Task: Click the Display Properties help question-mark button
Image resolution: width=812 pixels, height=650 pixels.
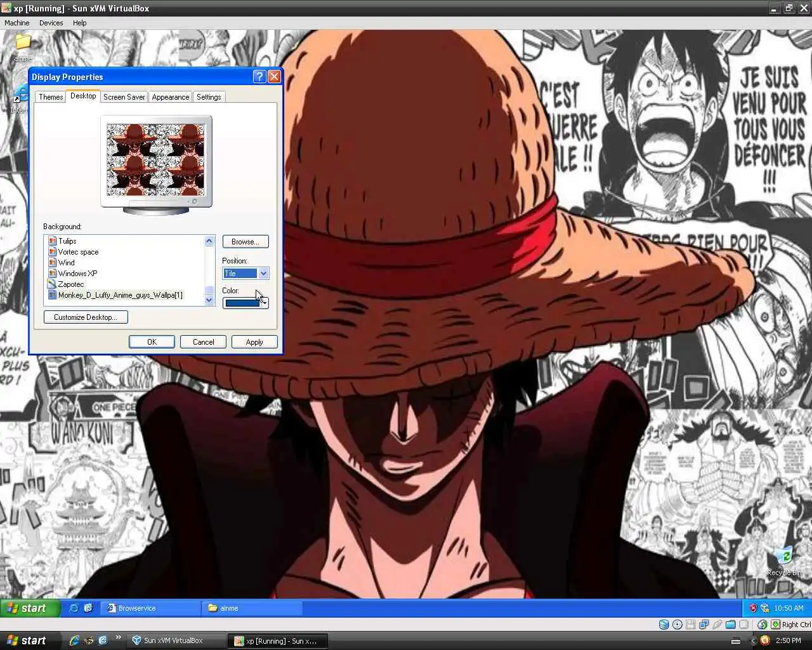Action: [259, 77]
